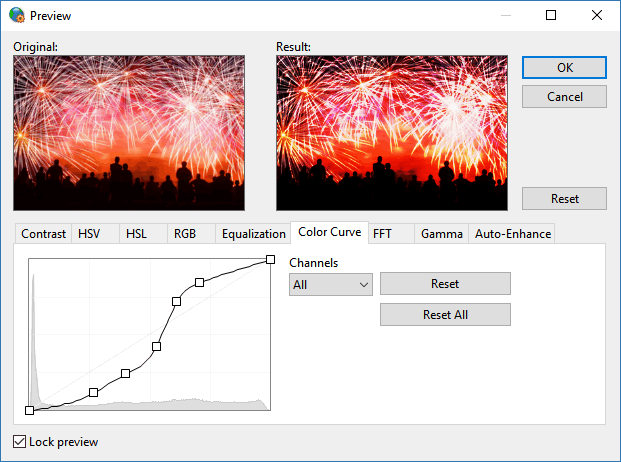
Task: Select the top-right curve control point
Action: click(x=271, y=260)
